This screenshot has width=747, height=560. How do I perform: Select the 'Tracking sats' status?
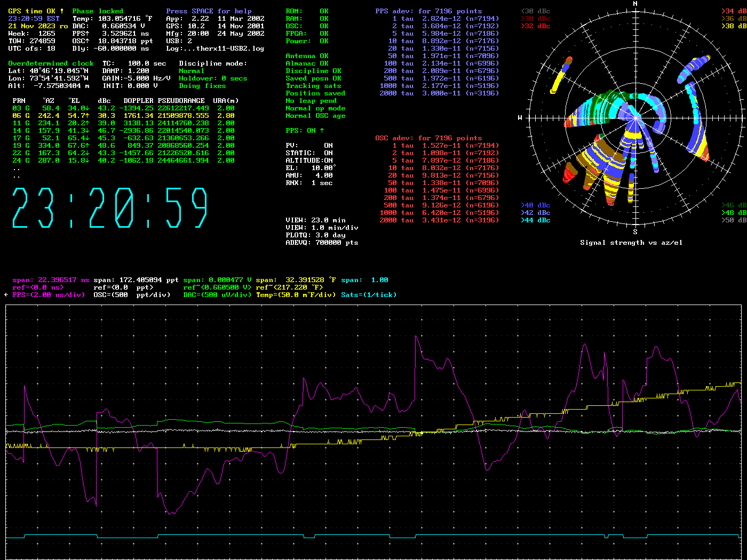(313, 86)
